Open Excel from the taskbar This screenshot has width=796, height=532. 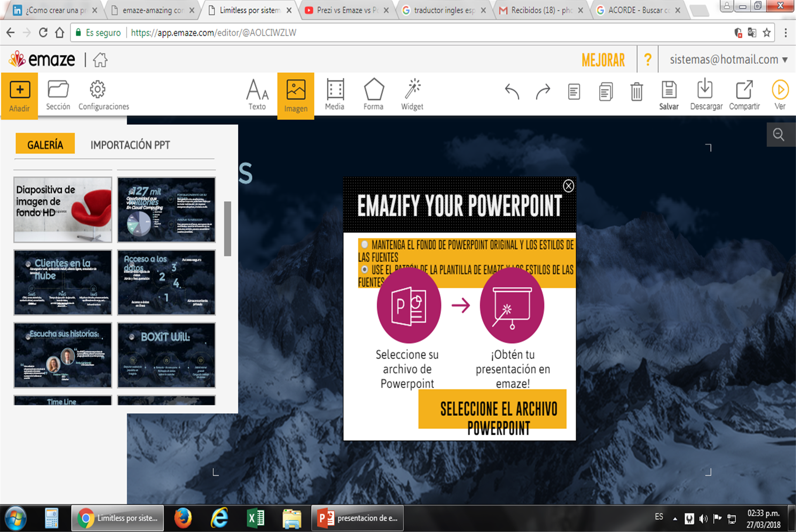(255, 518)
